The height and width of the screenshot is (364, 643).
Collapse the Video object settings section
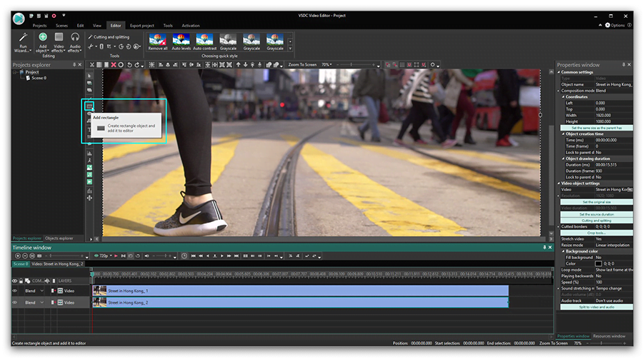[x=559, y=183]
